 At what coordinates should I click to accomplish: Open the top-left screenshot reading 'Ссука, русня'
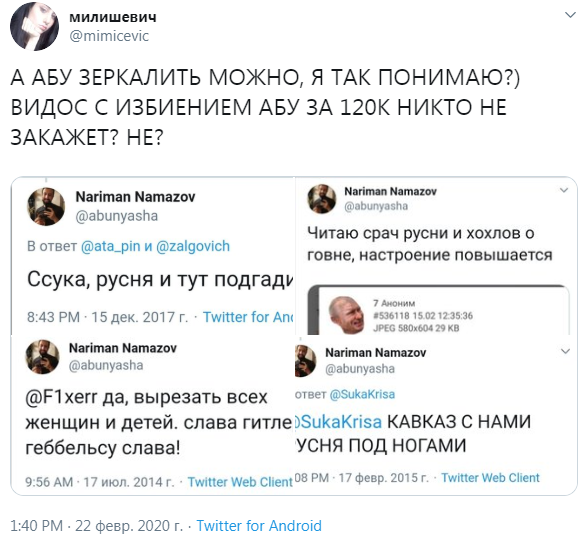pyautogui.click(x=153, y=256)
